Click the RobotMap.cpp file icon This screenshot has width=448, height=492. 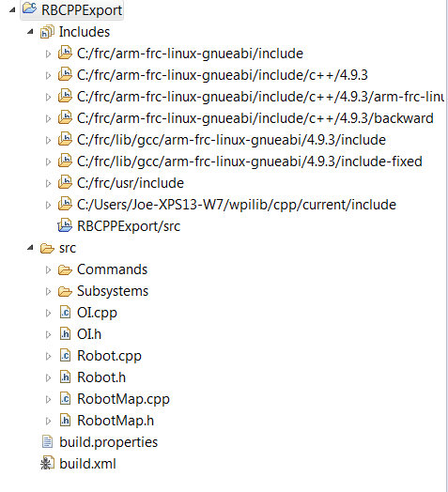(x=65, y=399)
